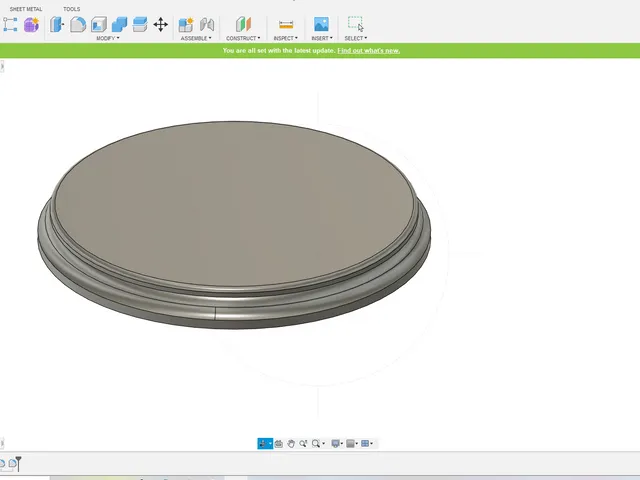Open the Display Settings dropdown arrow
This screenshot has height=480, width=640.
coord(342,444)
